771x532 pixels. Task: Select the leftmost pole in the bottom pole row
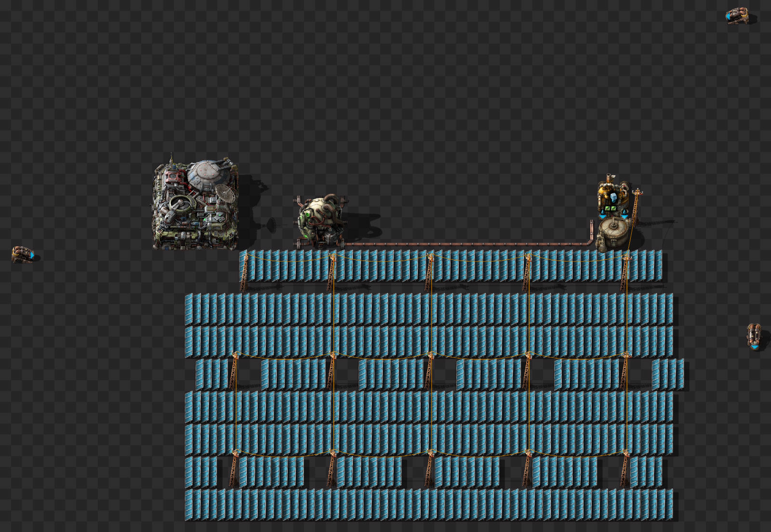234,468
